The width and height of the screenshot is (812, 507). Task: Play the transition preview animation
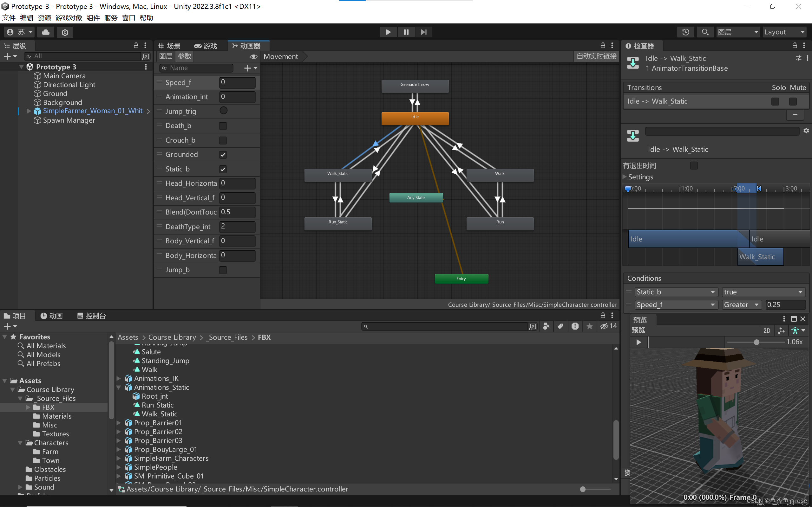pyautogui.click(x=638, y=342)
